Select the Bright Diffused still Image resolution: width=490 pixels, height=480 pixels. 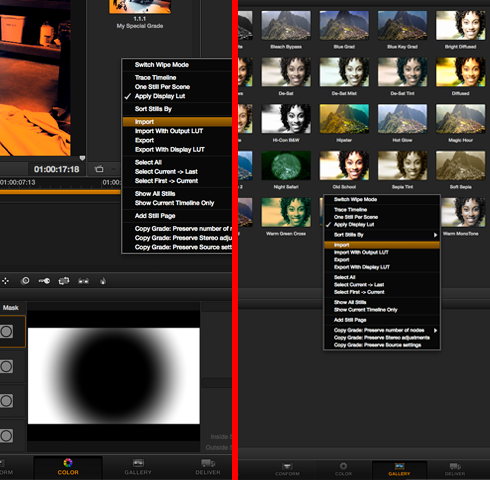coord(461,25)
